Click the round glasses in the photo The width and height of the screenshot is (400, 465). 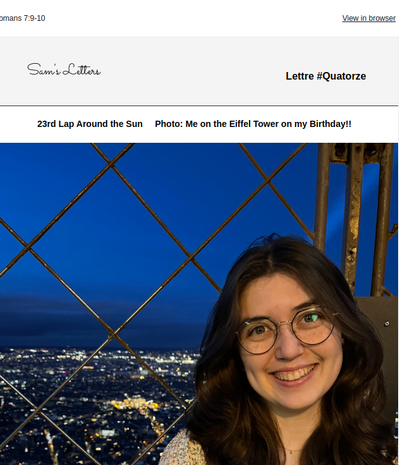tap(287, 330)
